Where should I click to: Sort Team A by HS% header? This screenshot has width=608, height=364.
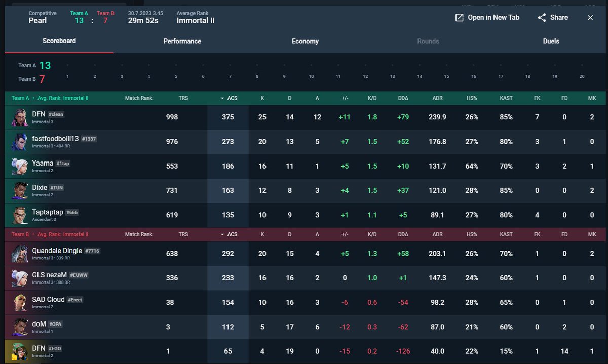tap(472, 98)
